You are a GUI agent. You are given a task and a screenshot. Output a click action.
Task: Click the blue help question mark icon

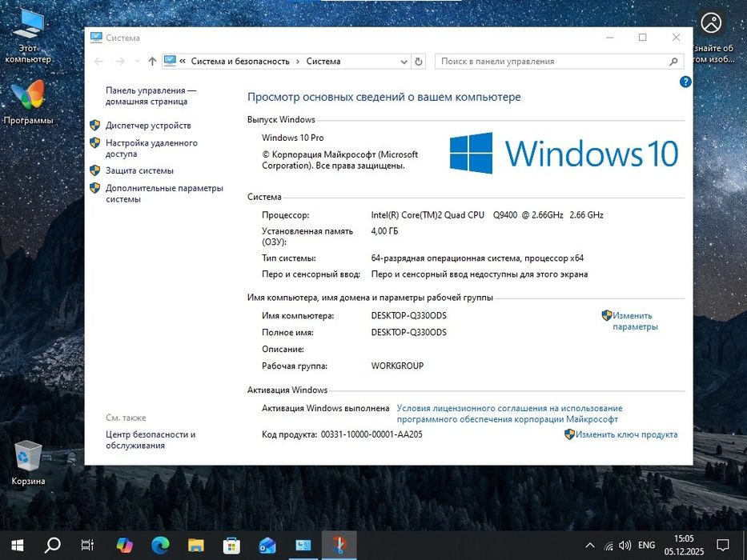tap(685, 82)
